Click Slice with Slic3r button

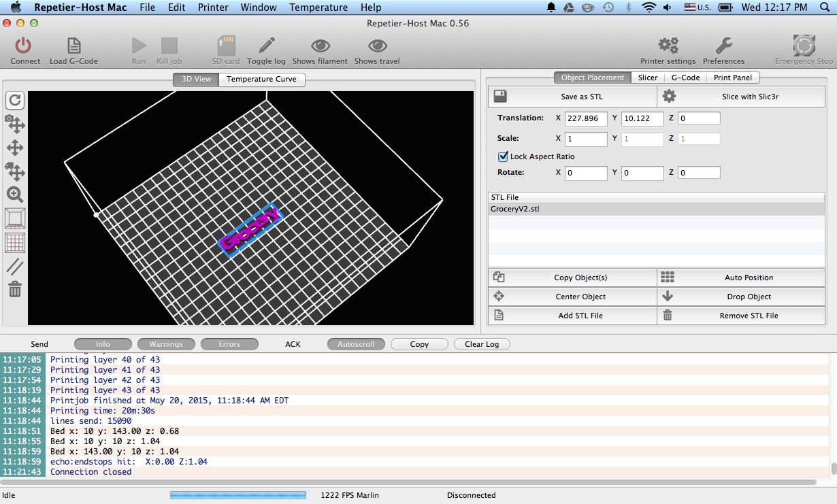coord(741,97)
